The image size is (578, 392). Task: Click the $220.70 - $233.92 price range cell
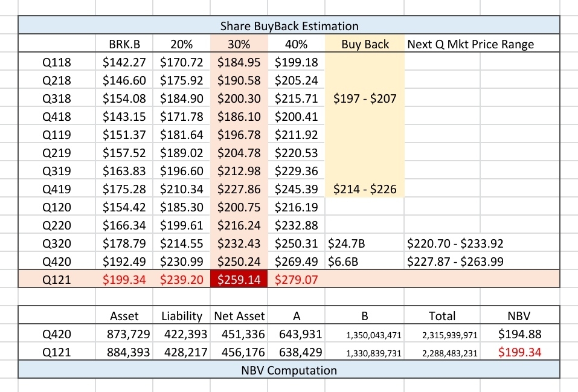pyautogui.click(x=455, y=243)
